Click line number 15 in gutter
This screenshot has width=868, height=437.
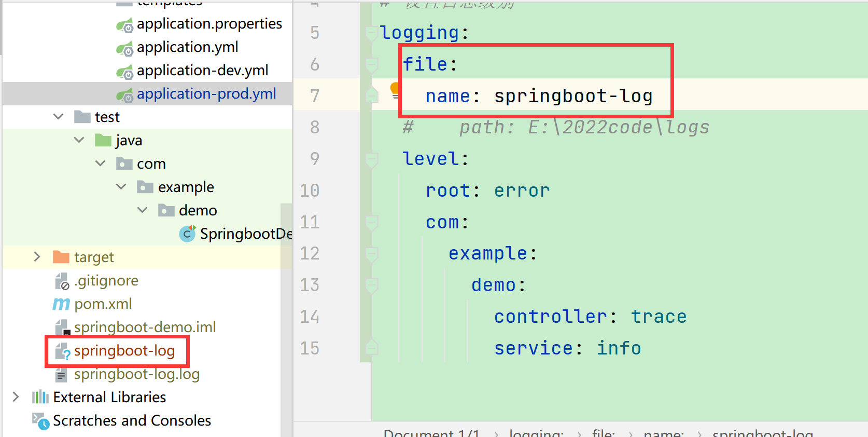(x=310, y=349)
